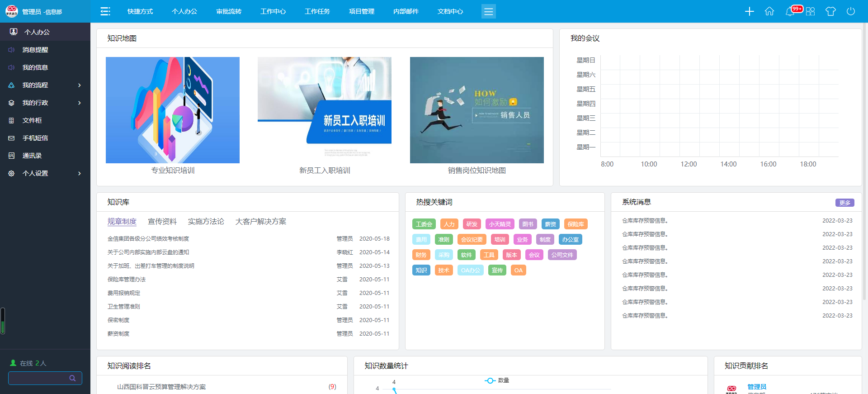Select the 大客户解决方案 tab
The image size is (868, 394).
[261, 222]
